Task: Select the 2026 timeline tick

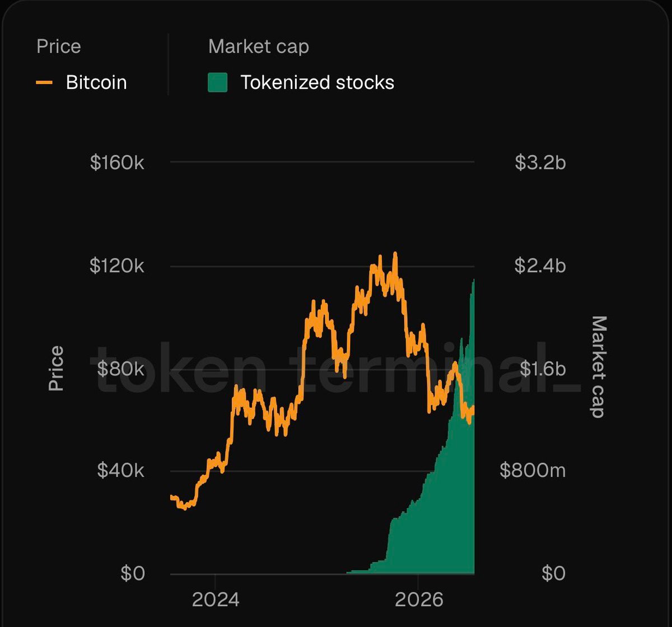Action: 419,600
